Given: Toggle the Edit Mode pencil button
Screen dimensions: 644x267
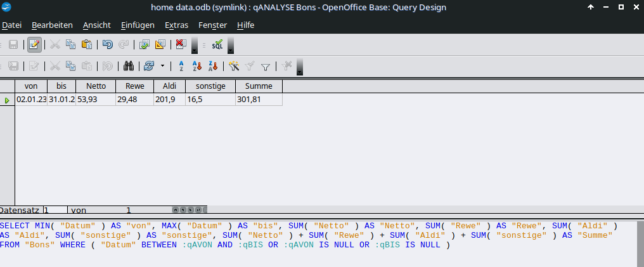Looking at the screenshot, I should coord(35,45).
